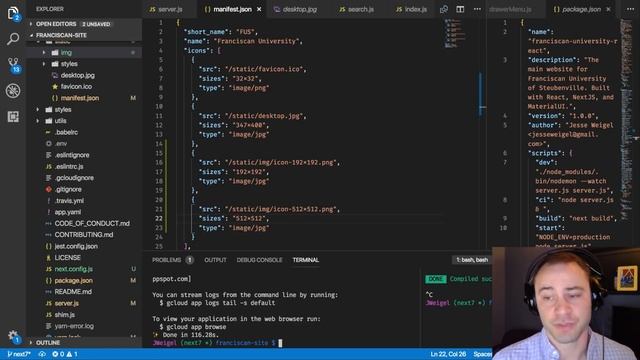Click the Ln 22, Col 26 status item
The width and height of the screenshot is (640, 360).
[x=448, y=354]
